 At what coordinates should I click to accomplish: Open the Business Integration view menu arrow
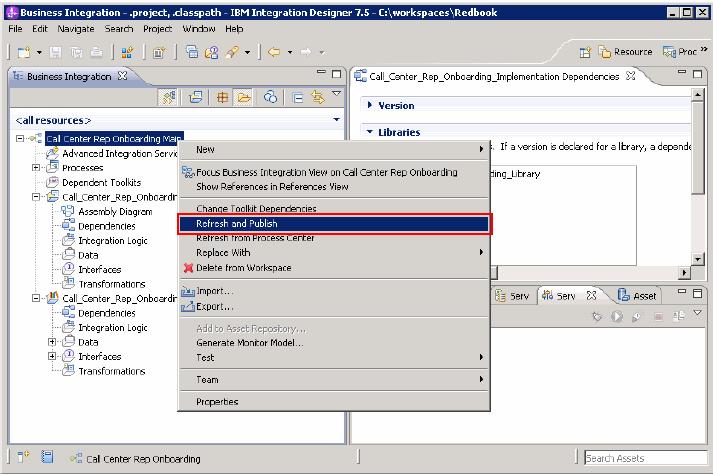[336, 93]
